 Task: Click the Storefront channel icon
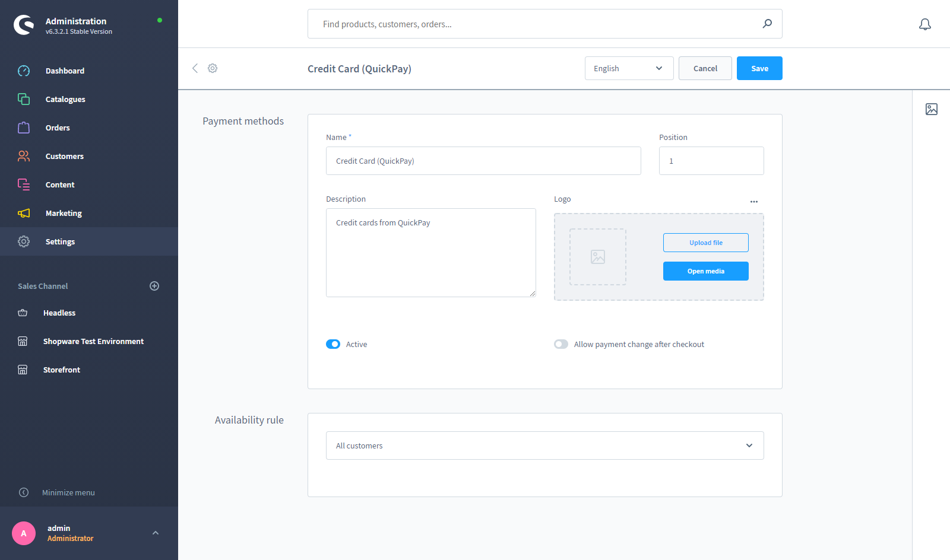(23, 370)
